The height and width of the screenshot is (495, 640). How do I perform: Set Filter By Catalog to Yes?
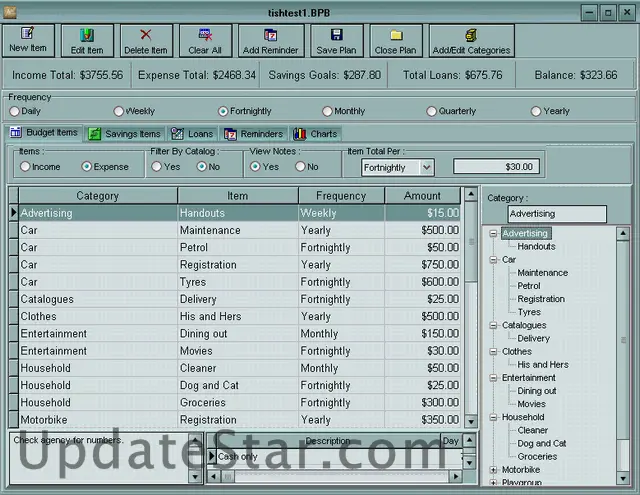(157, 166)
